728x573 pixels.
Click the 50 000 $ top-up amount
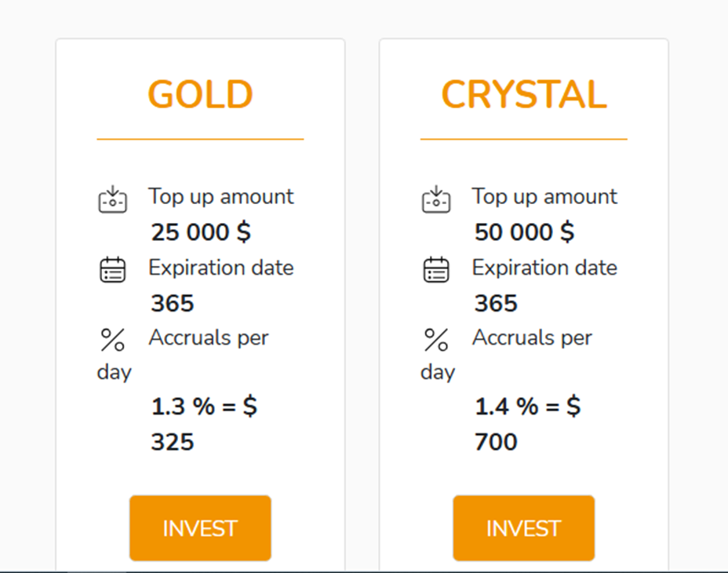coord(524,232)
